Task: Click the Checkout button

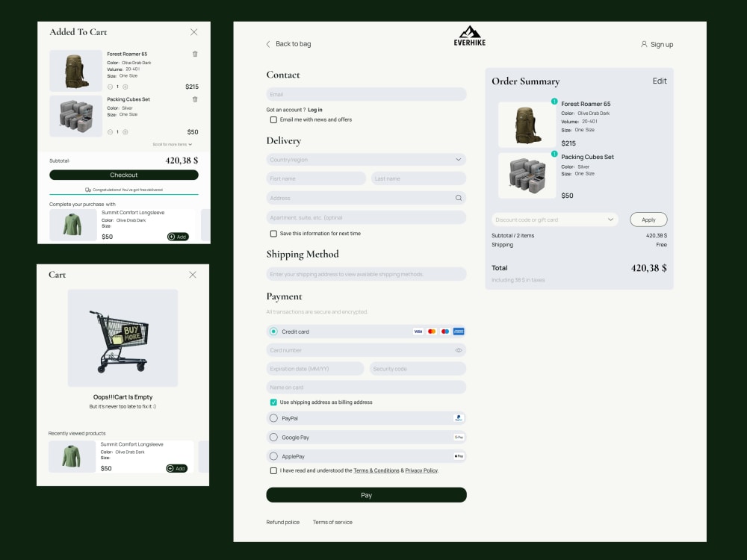Action: (x=124, y=175)
